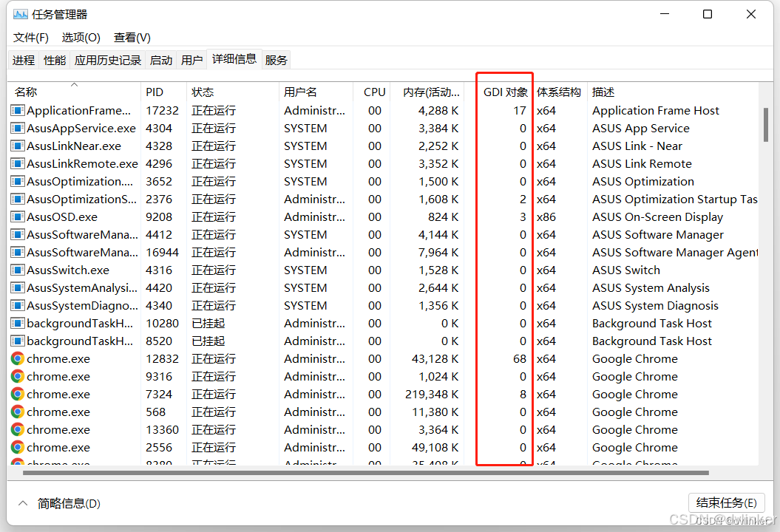Viewport: 780px width, 532px height.
Task: Switch to the 应用历史记录 tab
Action: [108, 60]
